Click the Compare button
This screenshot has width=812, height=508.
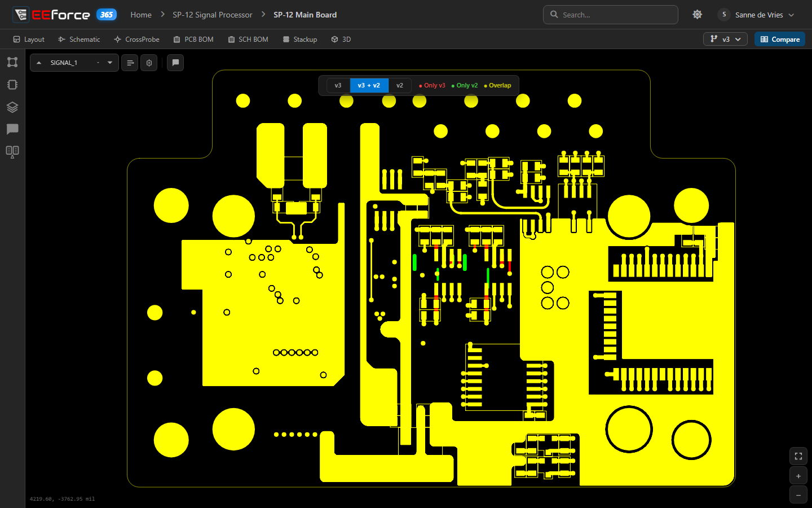pos(780,39)
